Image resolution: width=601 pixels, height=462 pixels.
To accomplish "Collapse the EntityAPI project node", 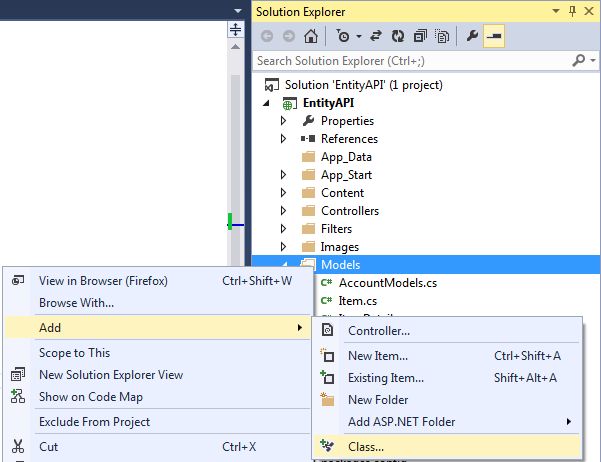I will (x=267, y=103).
